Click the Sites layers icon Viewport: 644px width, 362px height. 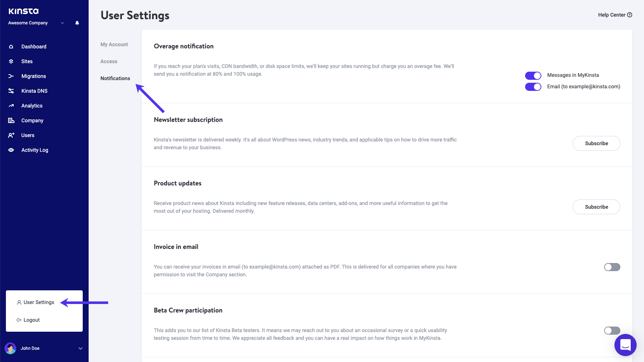11,61
